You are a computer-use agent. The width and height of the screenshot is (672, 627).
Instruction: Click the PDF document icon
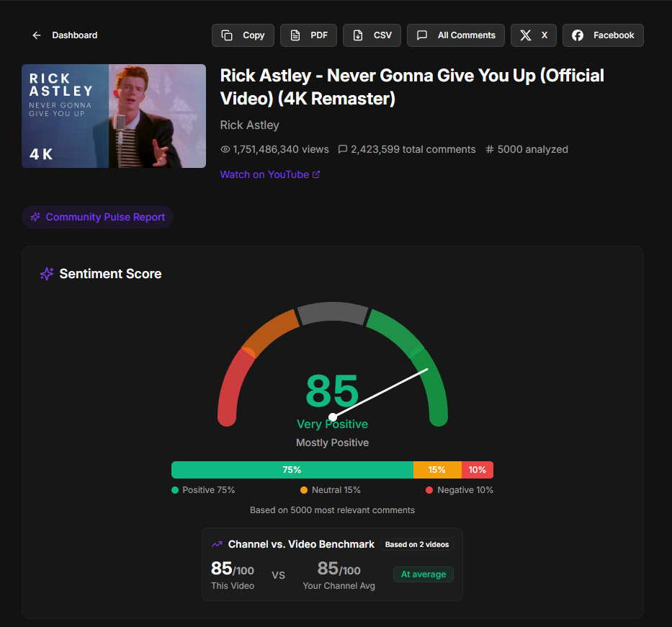pyautogui.click(x=295, y=35)
